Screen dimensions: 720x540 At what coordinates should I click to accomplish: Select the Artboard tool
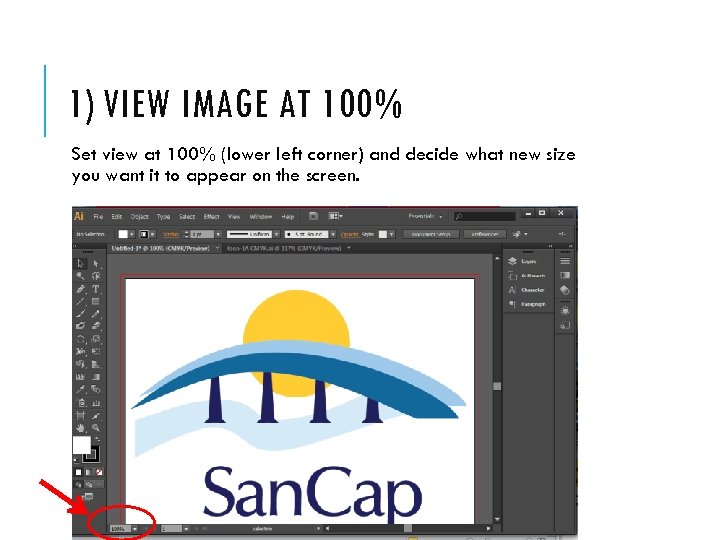[x=80, y=416]
